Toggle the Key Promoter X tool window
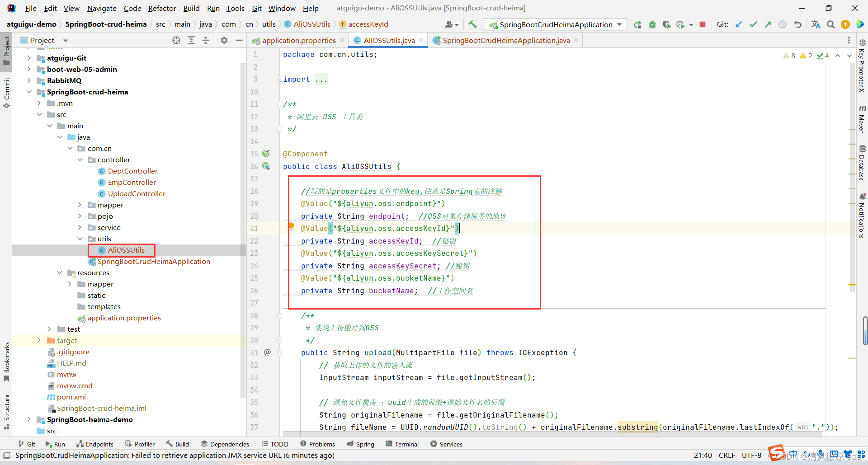The height and width of the screenshot is (465, 868). [x=862, y=66]
